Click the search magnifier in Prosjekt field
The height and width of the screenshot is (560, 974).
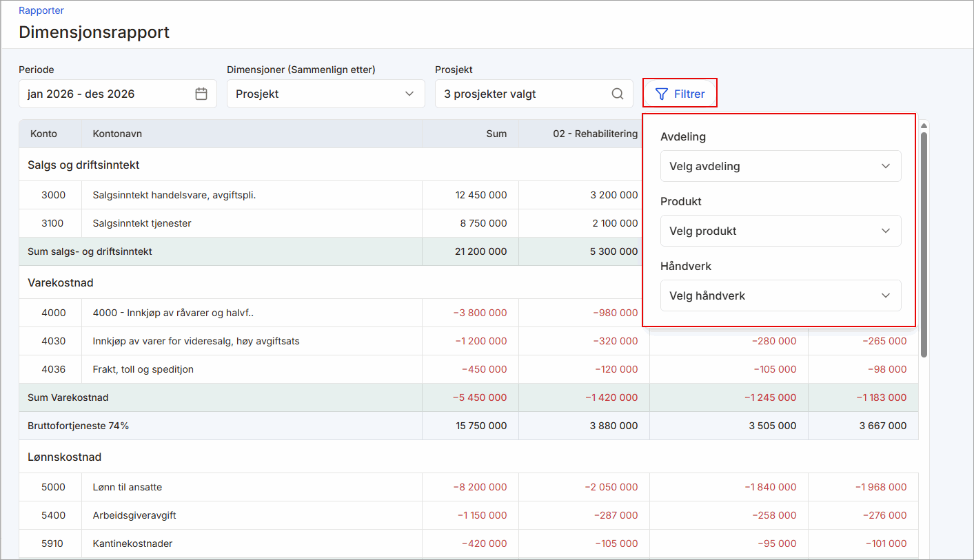[618, 94]
